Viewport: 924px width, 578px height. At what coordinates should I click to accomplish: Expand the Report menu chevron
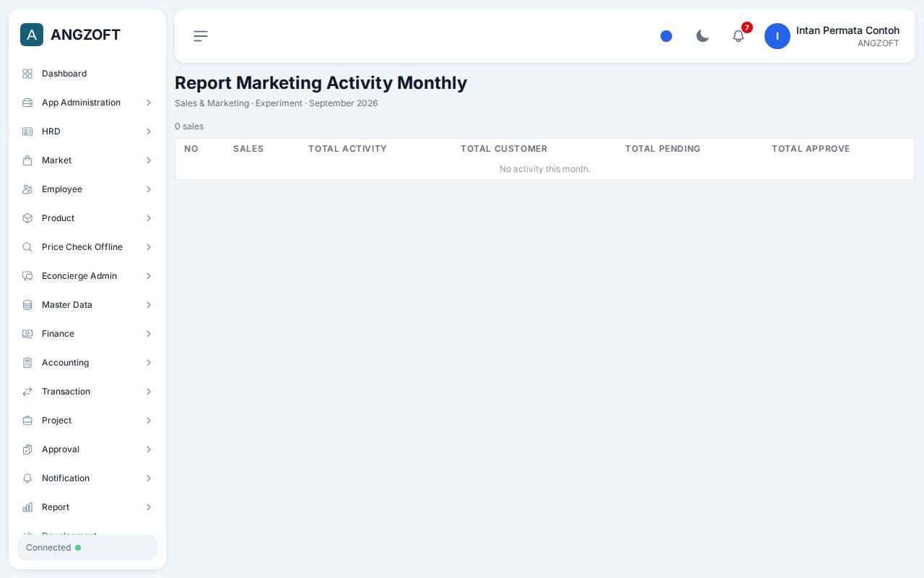click(x=149, y=507)
